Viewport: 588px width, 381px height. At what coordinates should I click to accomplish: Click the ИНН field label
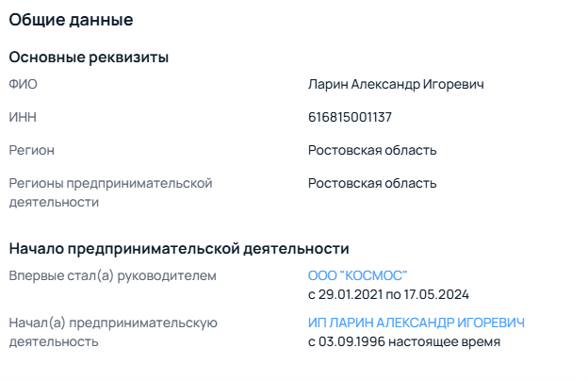coord(23,118)
